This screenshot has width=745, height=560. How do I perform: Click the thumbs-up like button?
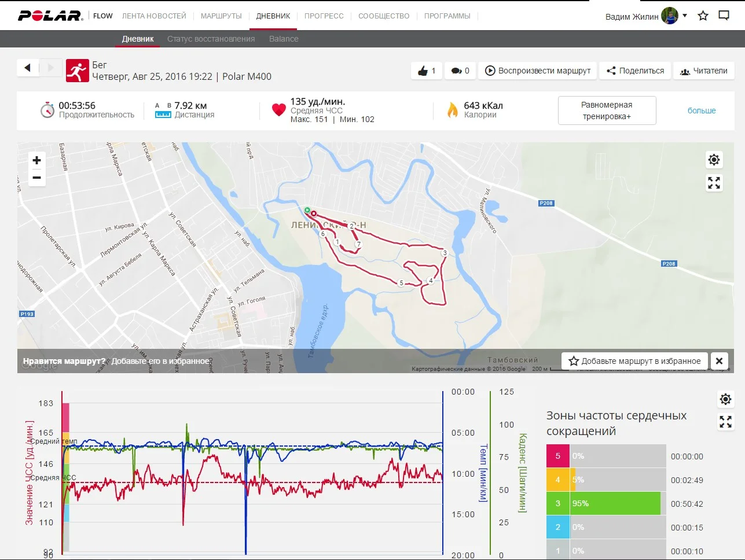[x=427, y=71]
